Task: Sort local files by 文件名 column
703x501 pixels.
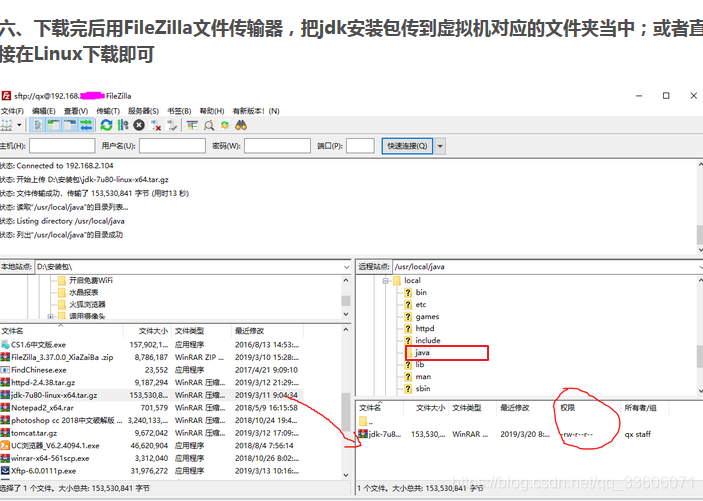Action: coord(61,331)
